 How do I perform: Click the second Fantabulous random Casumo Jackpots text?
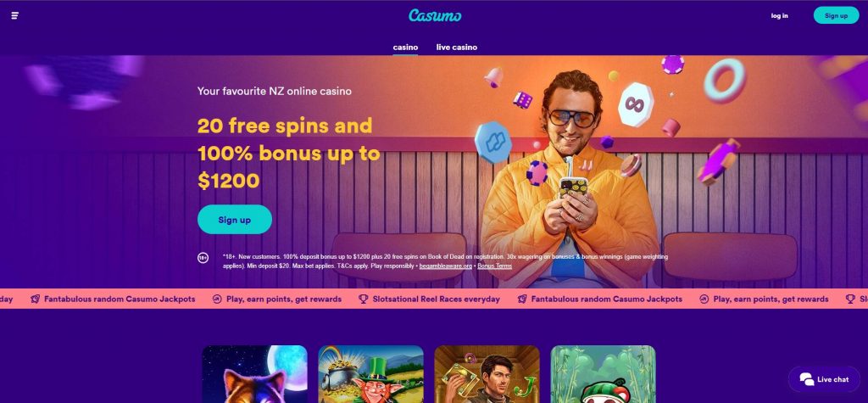[607, 299]
